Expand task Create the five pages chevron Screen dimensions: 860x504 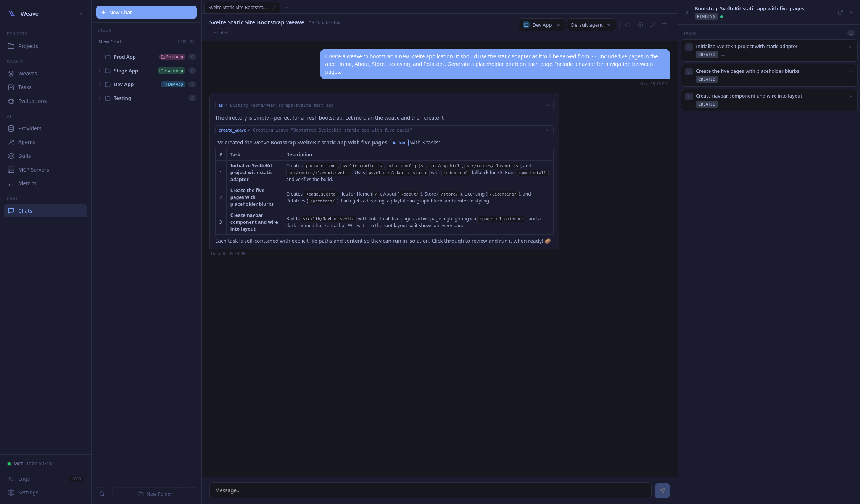[850, 72]
